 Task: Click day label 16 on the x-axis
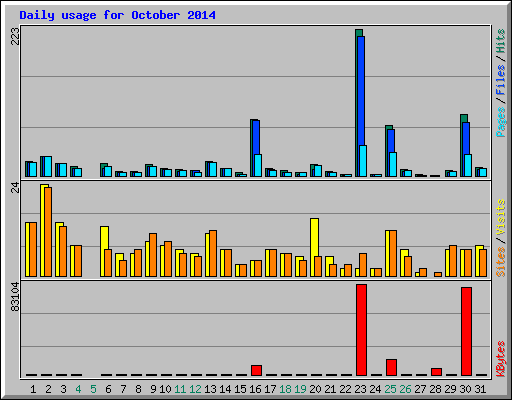click(255, 389)
